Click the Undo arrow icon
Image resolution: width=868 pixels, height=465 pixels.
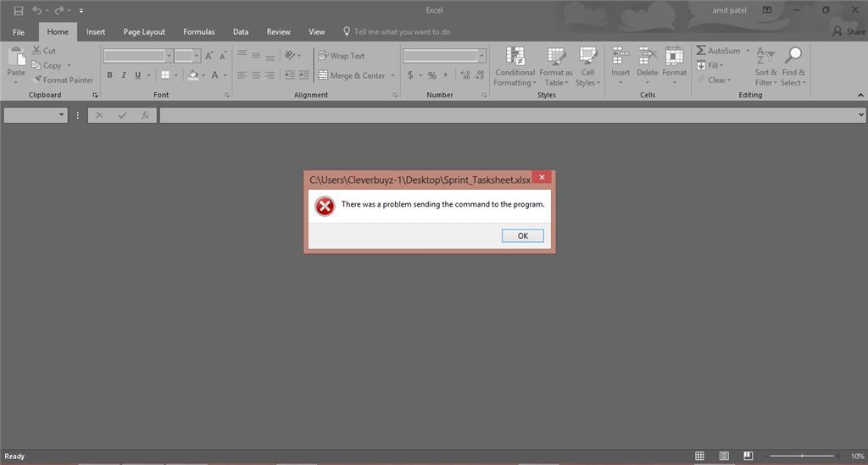click(36, 10)
